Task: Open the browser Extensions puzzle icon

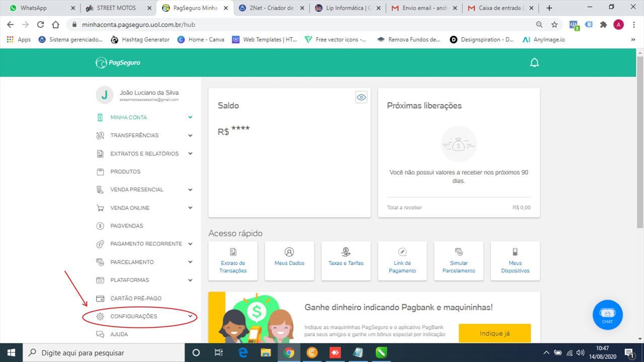Action: pos(603,25)
